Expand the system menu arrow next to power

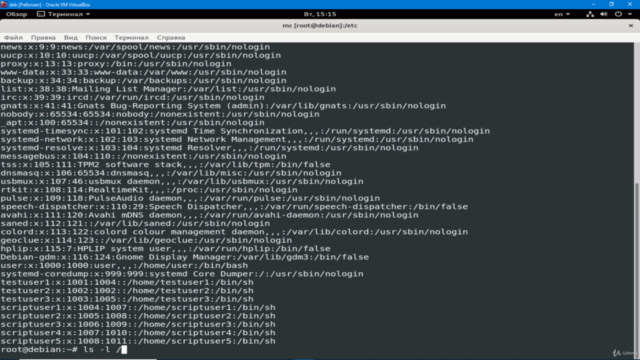pyautogui.click(x=630, y=14)
